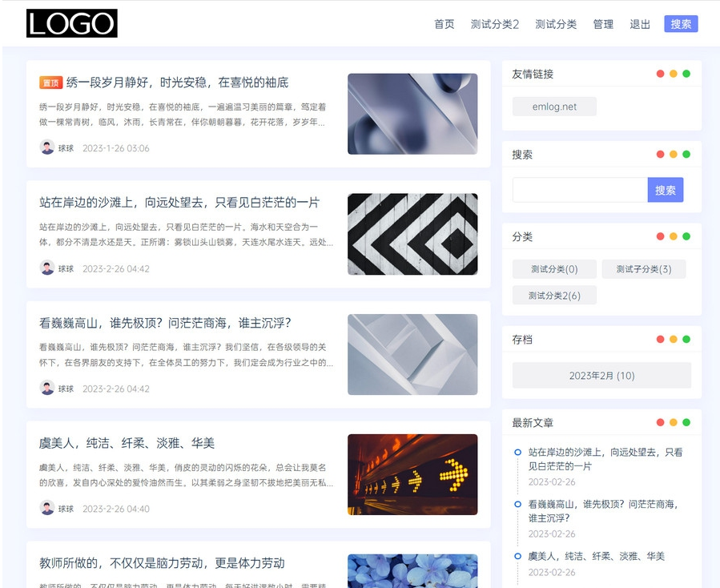
Task: Select category 测试分类(0)
Action: click(x=554, y=269)
